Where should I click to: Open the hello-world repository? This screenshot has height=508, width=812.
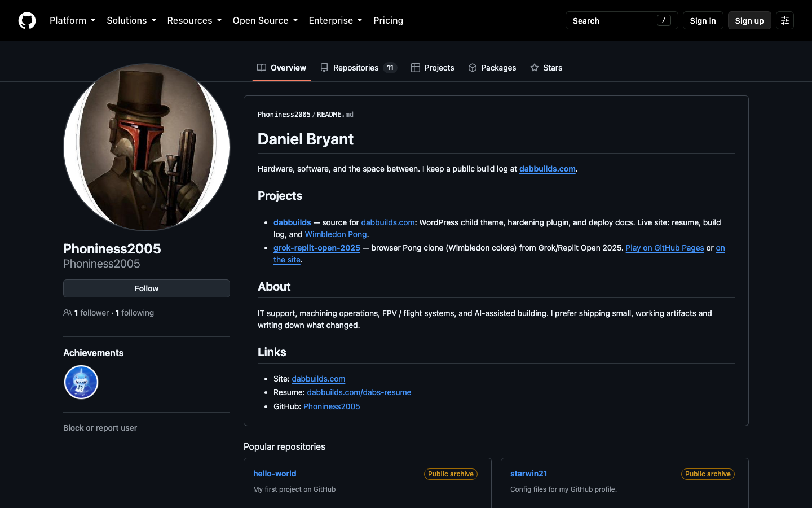[x=275, y=474]
